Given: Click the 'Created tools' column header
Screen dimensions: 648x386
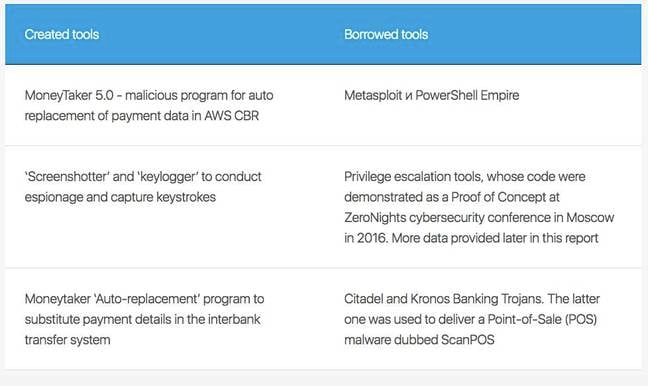Looking at the screenshot, I should 62,34.
